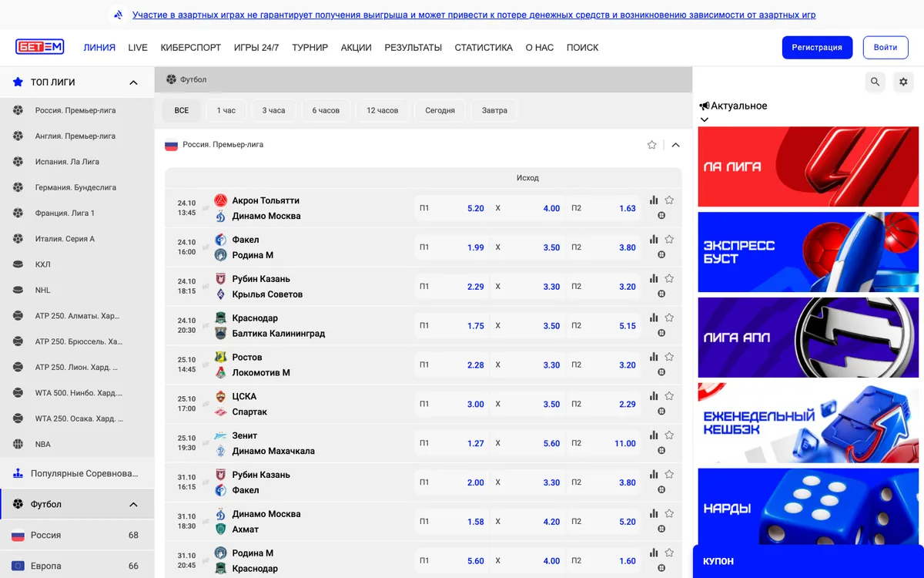This screenshot has height=578, width=924.
Task: Click the Популярные Соревнования trophy icon
Action: click(x=18, y=473)
